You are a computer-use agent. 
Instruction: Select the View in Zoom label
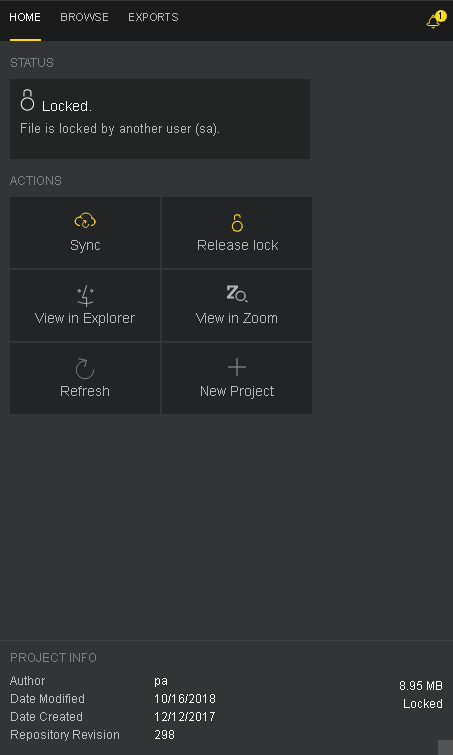click(236, 318)
